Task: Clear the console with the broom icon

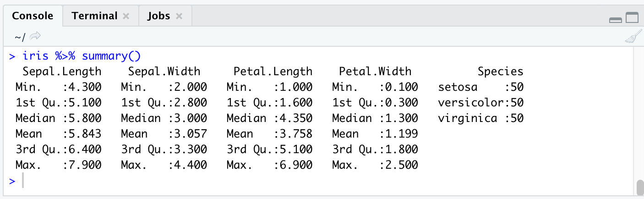Action: (x=633, y=37)
